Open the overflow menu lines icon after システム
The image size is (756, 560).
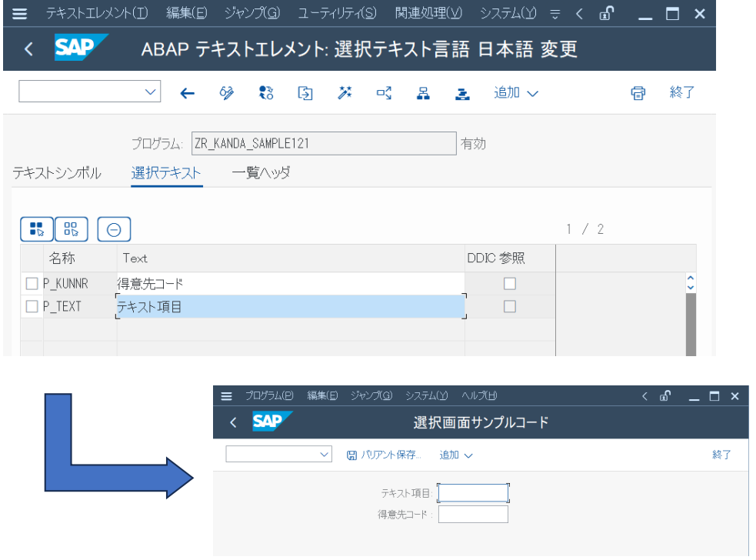(555, 14)
